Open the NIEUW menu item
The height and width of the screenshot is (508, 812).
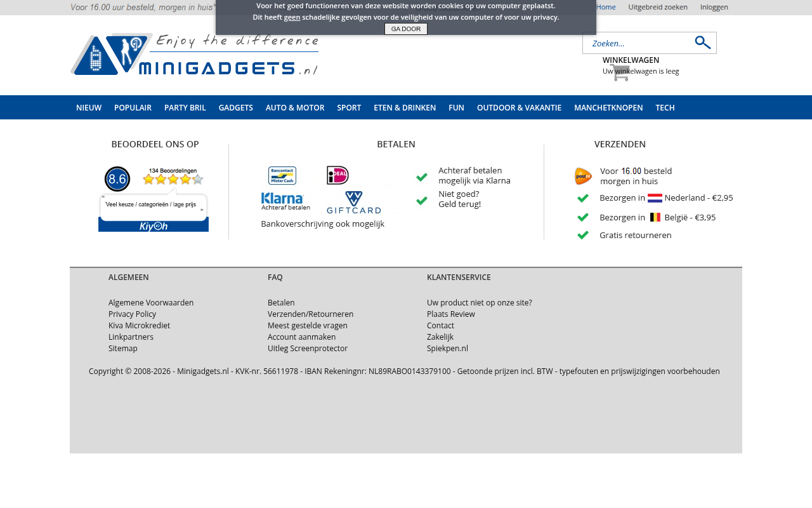pos(89,107)
